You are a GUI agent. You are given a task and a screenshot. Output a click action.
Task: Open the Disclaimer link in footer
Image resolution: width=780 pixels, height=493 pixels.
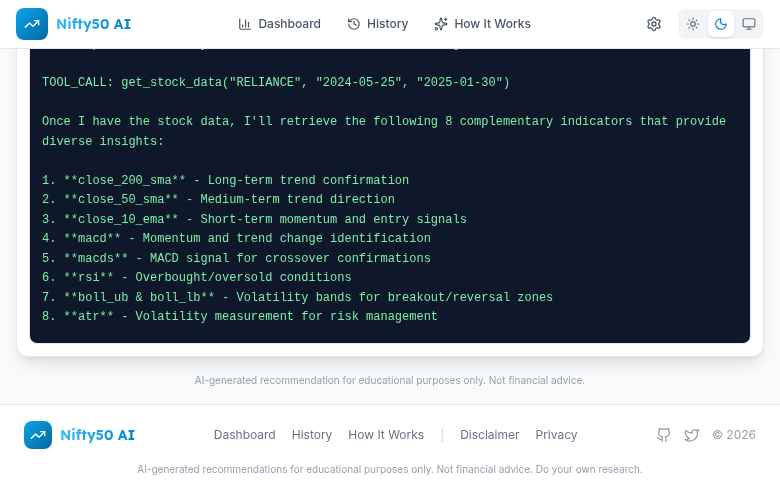[490, 435]
